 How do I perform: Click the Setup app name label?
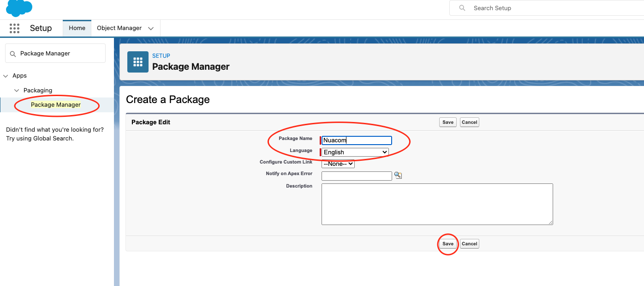[41, 28]
